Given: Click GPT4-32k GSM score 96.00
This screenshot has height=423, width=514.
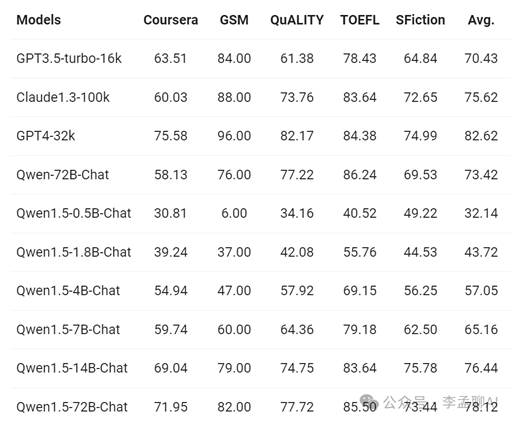Looking at the screenshot, I should click(234, 136).
